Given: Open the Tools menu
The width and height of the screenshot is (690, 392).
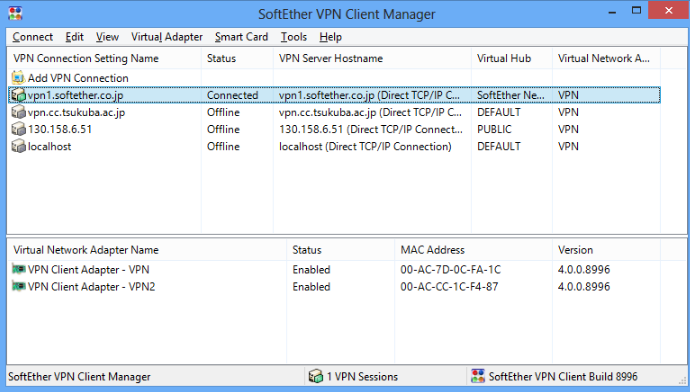Looking at the screenshot, I should pos(294,37).
